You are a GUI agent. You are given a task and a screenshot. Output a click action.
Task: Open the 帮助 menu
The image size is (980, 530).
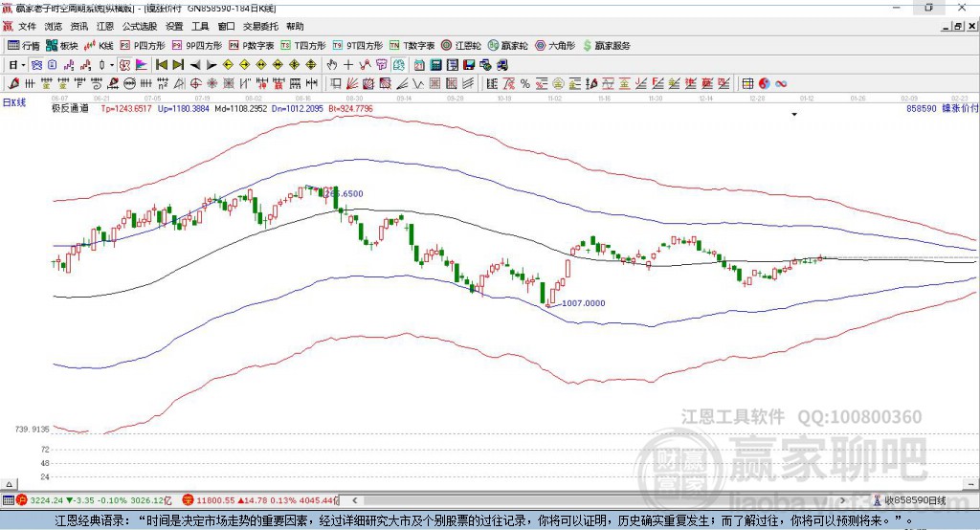(x=295, y=26)
